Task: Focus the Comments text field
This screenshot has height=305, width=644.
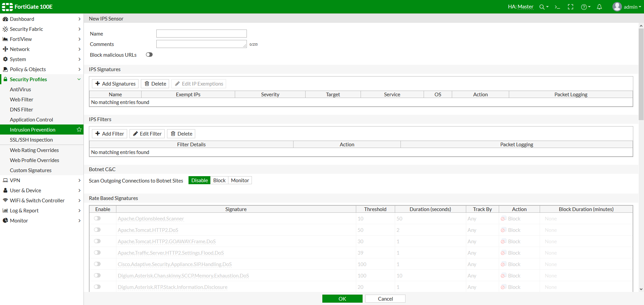Action: [202, 44]
